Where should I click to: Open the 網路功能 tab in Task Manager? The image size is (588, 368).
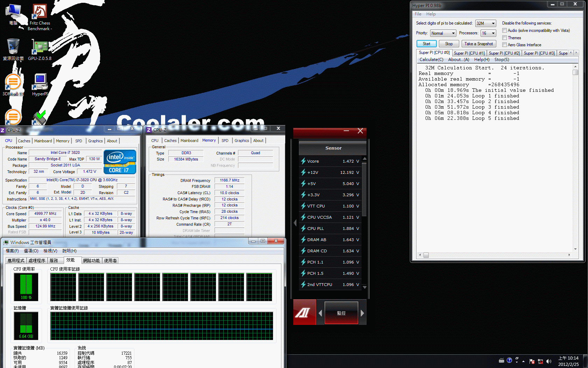(x=91, y=260)
